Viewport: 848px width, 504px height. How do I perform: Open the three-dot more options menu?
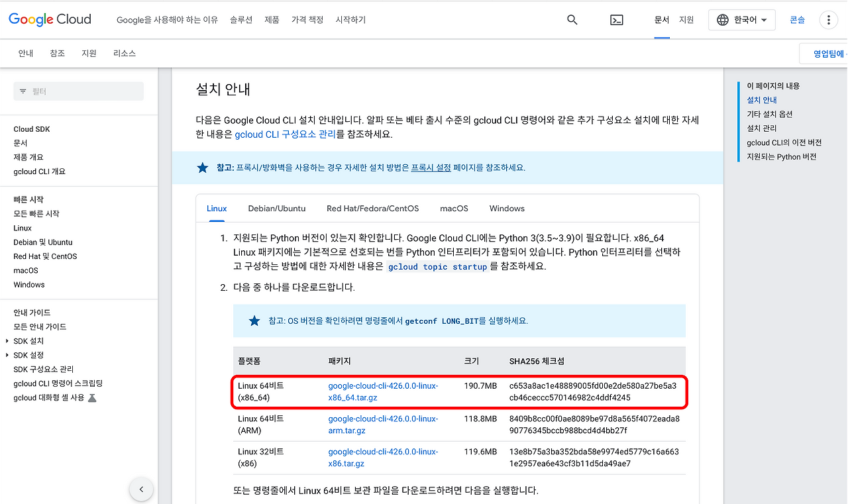point(827,20)
